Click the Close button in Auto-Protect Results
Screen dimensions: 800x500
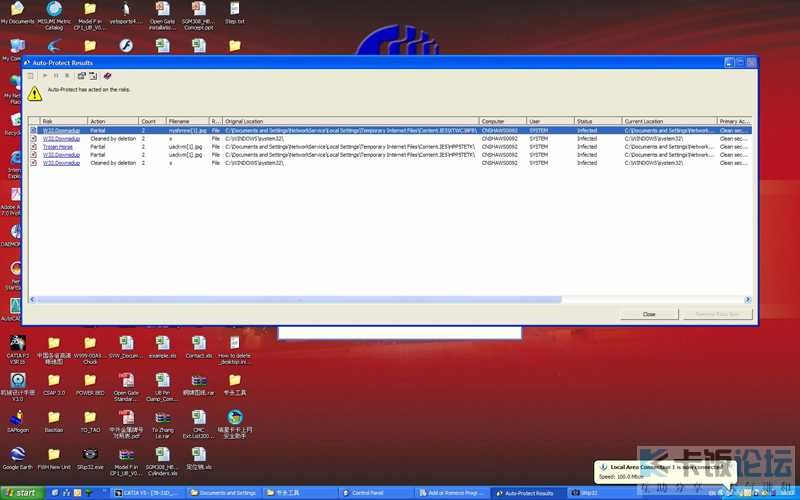[649, 314]
